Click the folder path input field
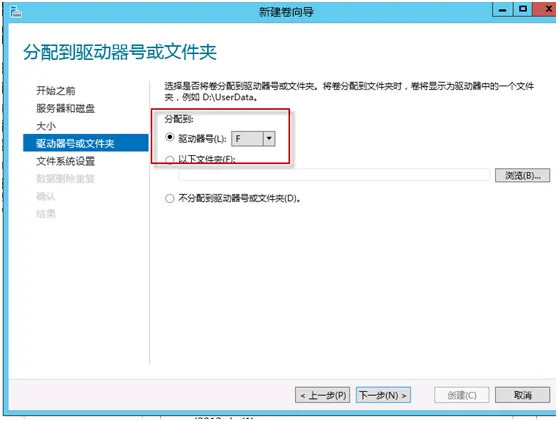558x421 pixels. (x=334, y=175)
